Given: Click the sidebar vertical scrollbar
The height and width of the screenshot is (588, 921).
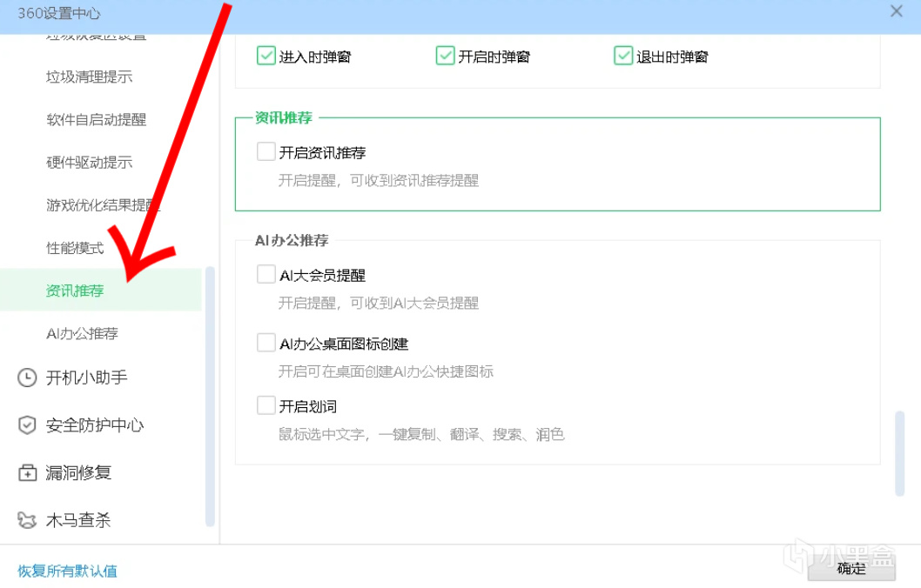Looking at the screenshot, I should tap(210, 396).
